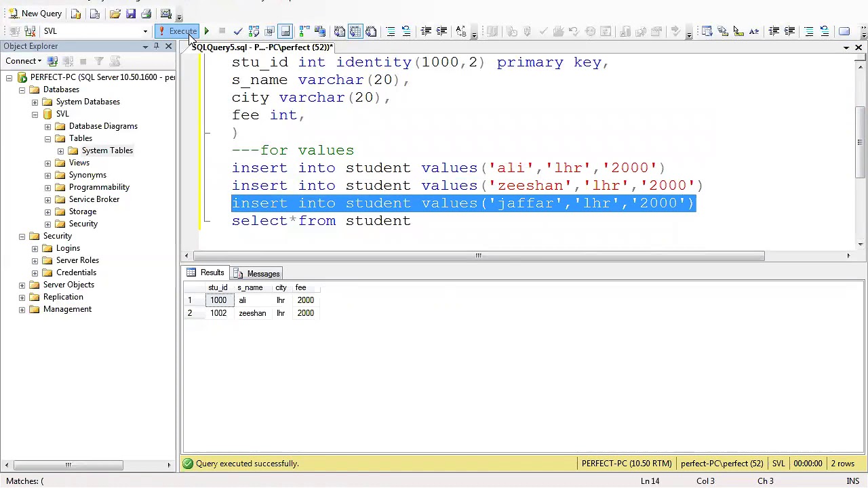Select the cell containing 1002
The image size is (868, 488).
pos(218,313)
